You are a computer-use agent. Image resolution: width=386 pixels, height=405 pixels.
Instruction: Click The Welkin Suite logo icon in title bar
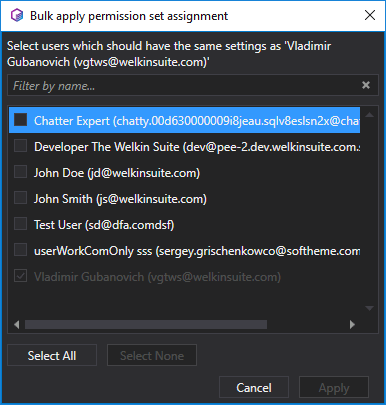(17, 15)
